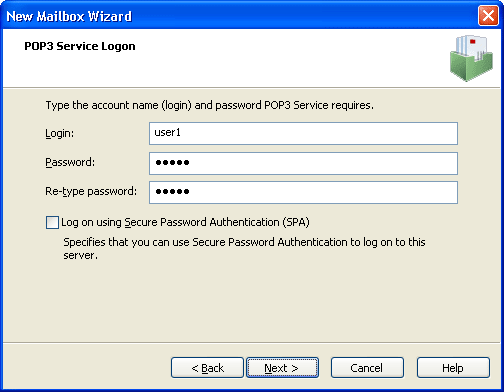Click the Login field label
The height and width of the screenshot is (392, 504).
(60, 133)
